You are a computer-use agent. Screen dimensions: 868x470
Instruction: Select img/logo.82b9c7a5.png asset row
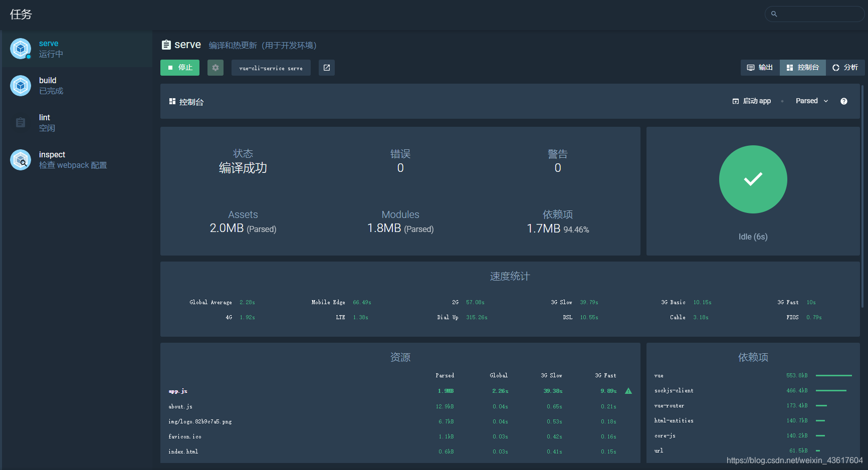click(x=400, y=421)
